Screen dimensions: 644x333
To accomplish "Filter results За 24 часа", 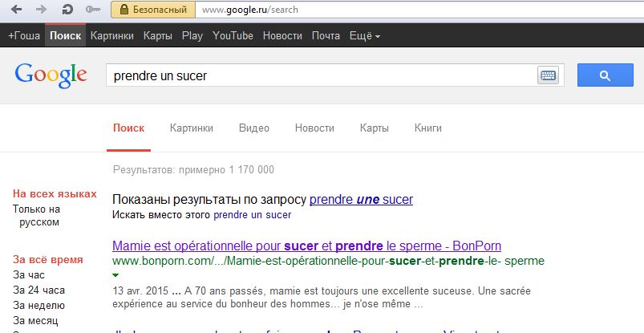I will pyautogui.click(x=38, y=290).
